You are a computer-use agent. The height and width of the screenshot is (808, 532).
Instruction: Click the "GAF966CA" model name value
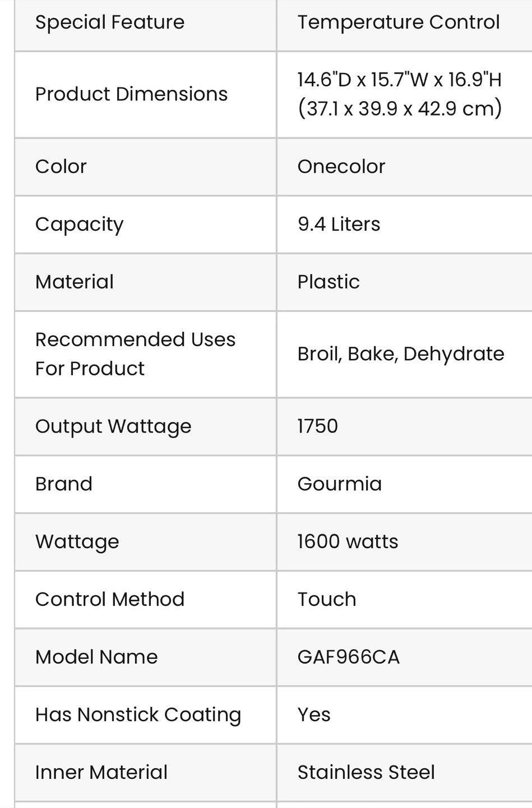349,657
